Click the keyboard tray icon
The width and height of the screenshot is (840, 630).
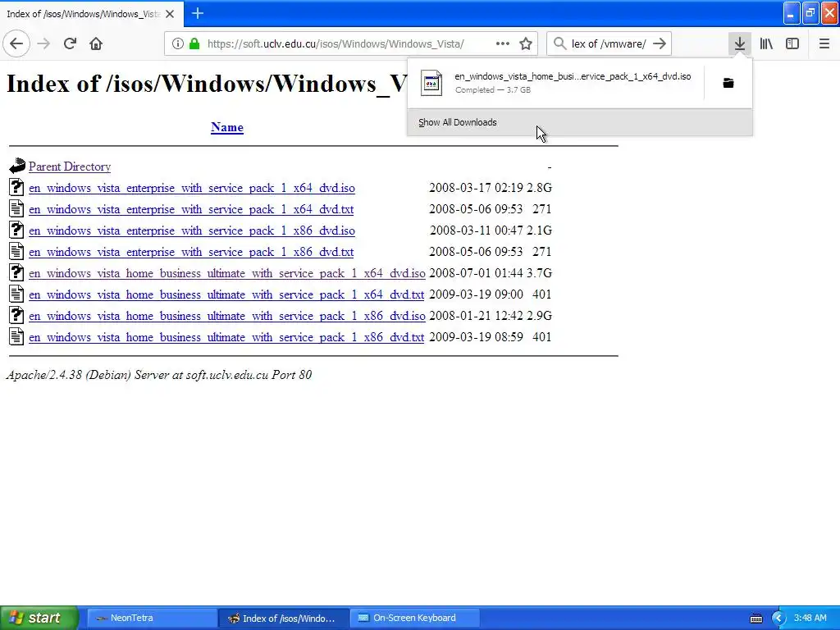[x=756, y=619]
